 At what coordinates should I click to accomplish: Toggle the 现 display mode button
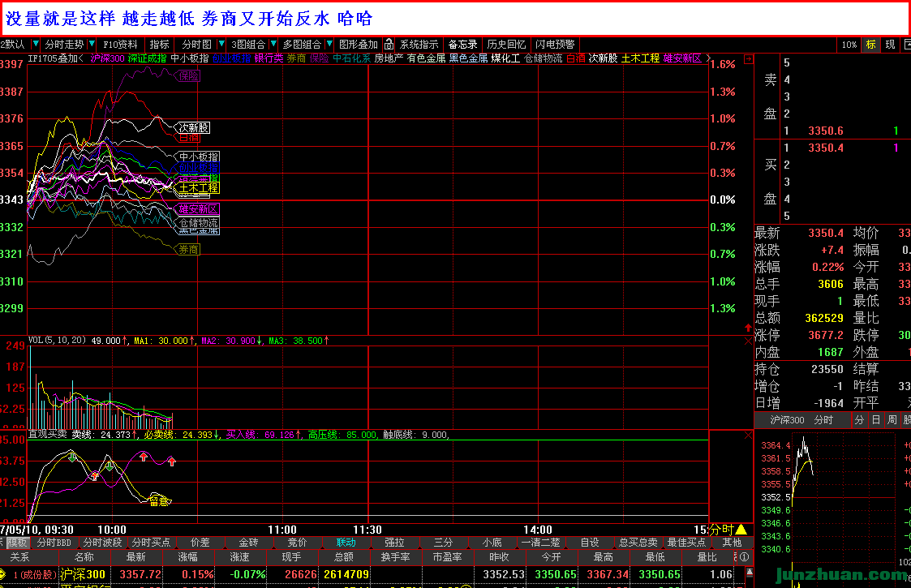pyautogui.click(x=890, y=45)
